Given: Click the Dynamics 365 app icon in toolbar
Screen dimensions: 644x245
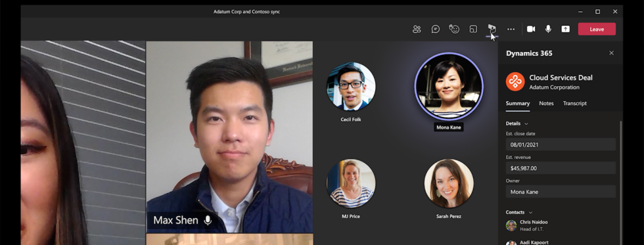Looking at the screenshot, I should pyautogui.click(x=492, y=29).
